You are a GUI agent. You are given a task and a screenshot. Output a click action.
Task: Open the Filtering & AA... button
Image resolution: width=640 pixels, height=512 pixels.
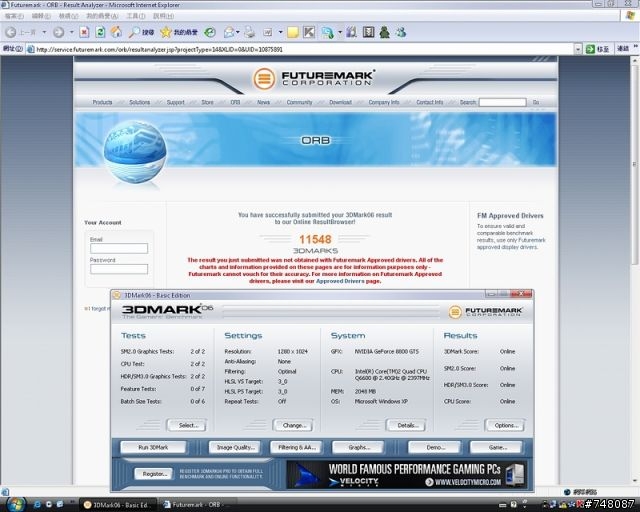297,447
